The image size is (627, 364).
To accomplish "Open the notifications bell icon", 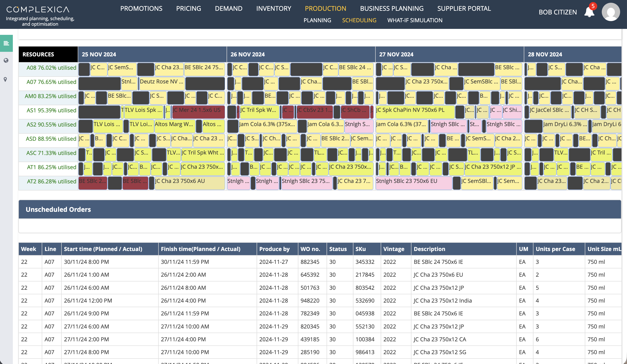I will (589, 12).
